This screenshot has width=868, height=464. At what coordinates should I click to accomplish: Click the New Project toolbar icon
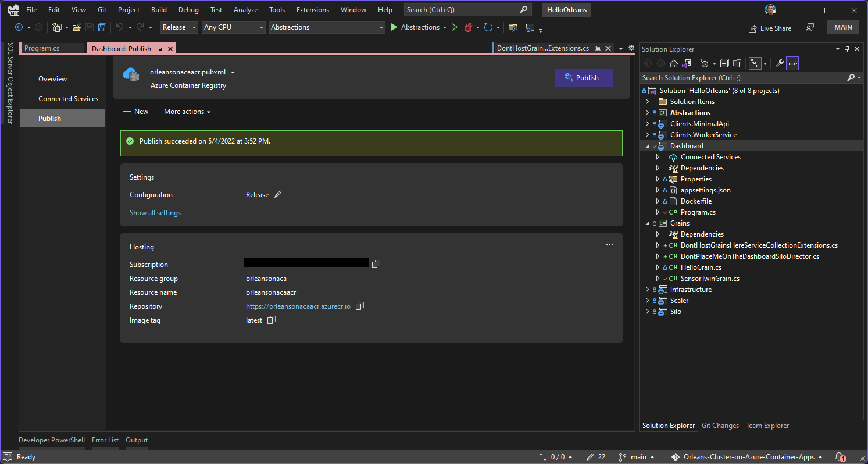(57, 27)
